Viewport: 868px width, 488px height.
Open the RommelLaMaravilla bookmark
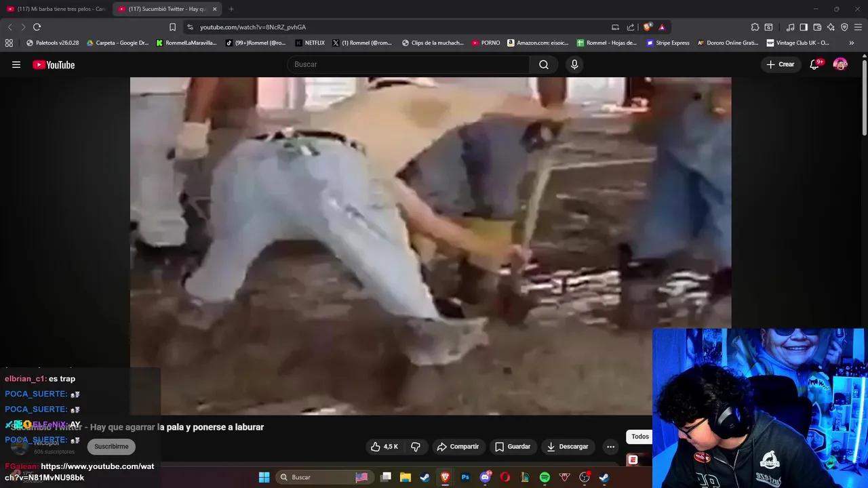click(x=186, y=43)
